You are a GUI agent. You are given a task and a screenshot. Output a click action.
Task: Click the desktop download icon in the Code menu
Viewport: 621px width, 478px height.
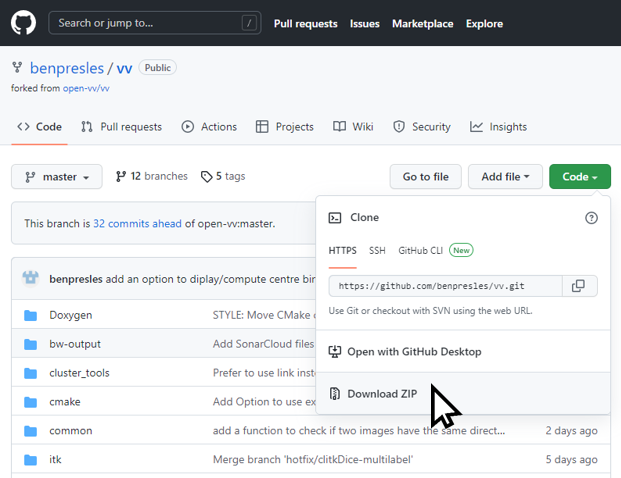335,352
